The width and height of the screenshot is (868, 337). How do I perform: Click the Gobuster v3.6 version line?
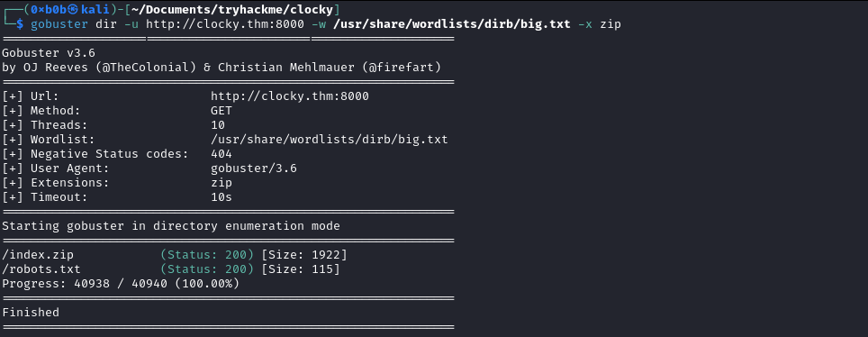(49, 53)
